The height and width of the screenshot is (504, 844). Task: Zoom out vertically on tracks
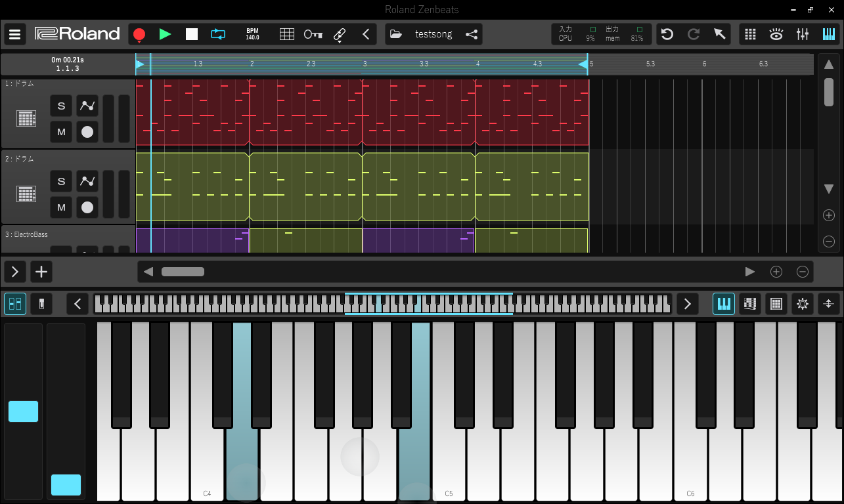tap(829, 241)
